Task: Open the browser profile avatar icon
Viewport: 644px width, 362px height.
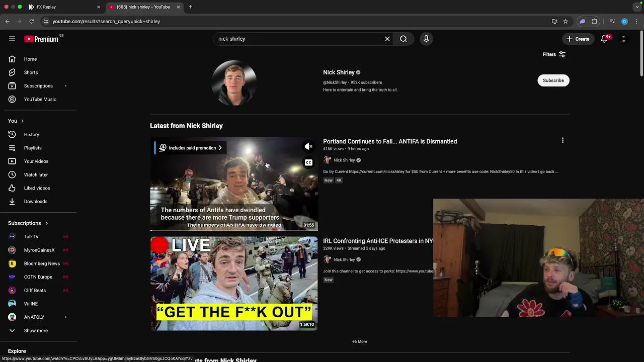Action: point(624,21)
